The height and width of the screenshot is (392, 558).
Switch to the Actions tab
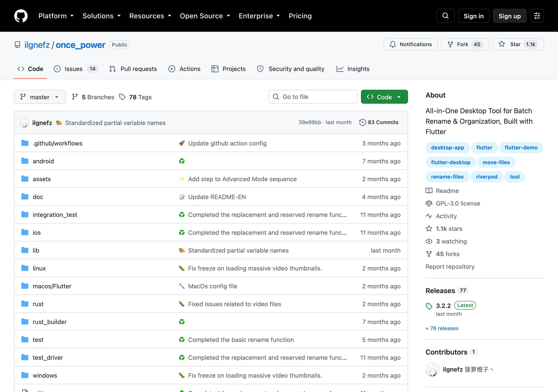(x=184, y=69)
